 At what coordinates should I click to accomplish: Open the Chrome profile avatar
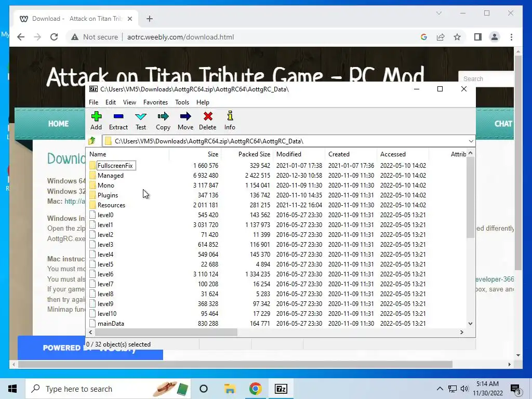click(495, 37)
